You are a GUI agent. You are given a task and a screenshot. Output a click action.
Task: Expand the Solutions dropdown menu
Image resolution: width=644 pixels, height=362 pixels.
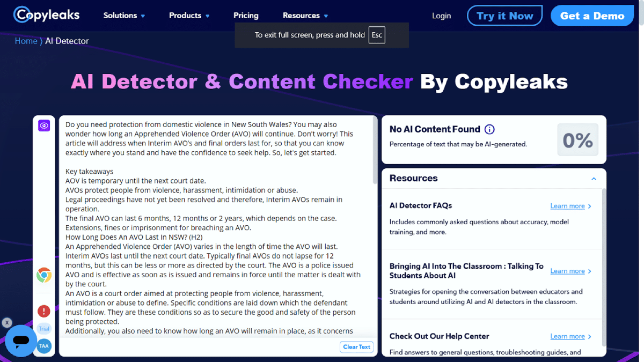[x=124, y=16]
